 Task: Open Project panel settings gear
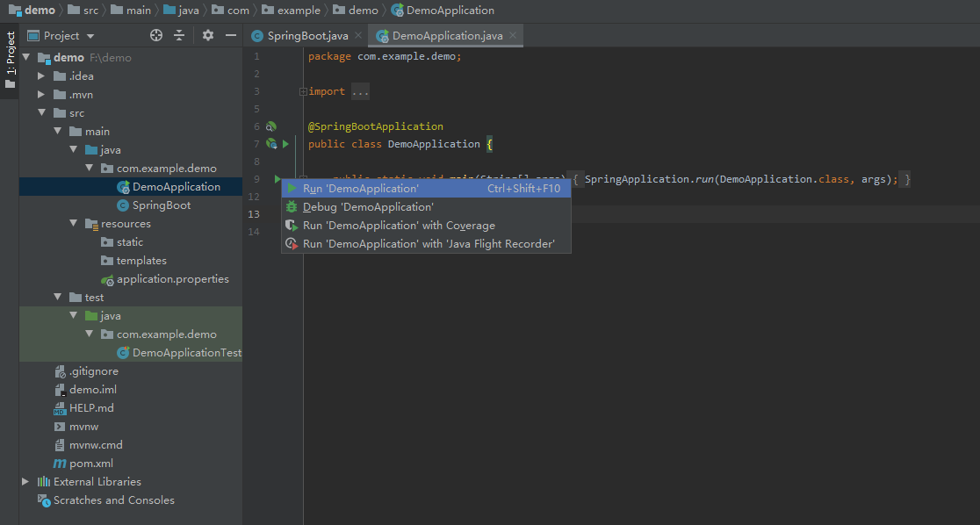208,36
